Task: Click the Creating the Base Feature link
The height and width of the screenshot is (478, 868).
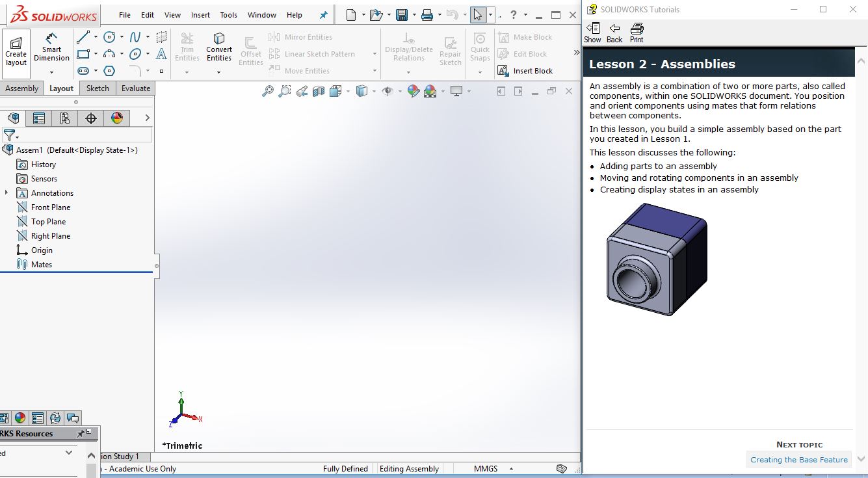Action: [x=799, y=460]
